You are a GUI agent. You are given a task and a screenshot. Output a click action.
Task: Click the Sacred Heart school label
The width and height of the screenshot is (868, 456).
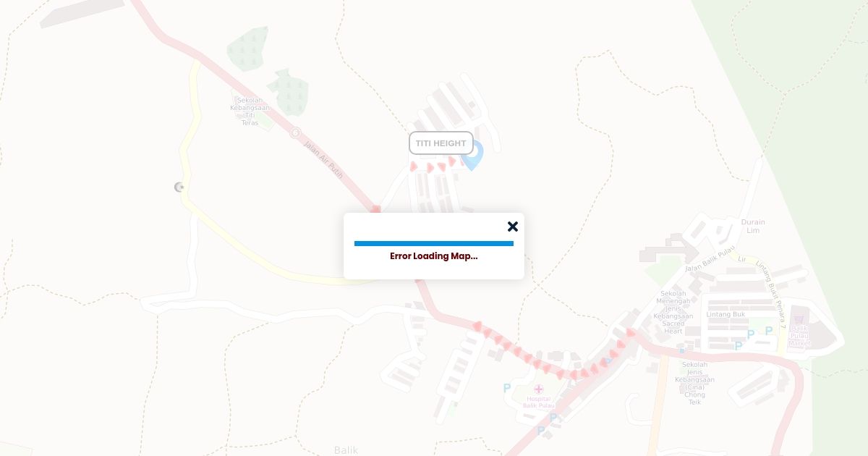point(673,312)
